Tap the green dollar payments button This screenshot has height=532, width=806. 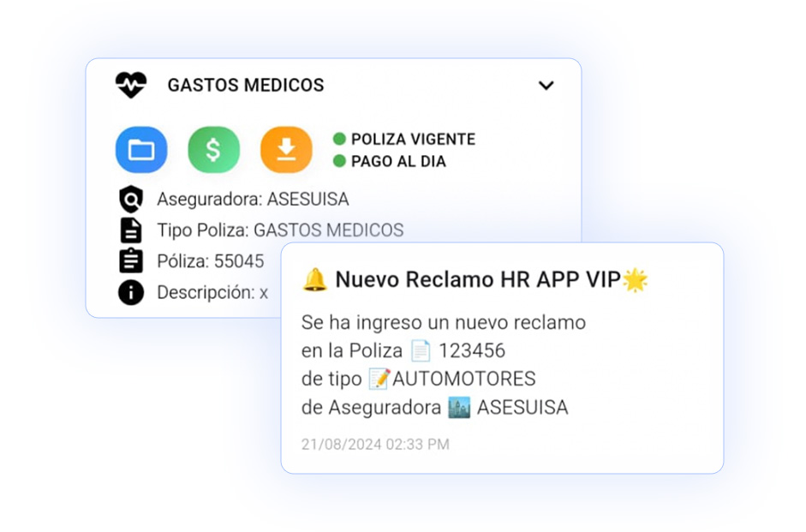214,150
